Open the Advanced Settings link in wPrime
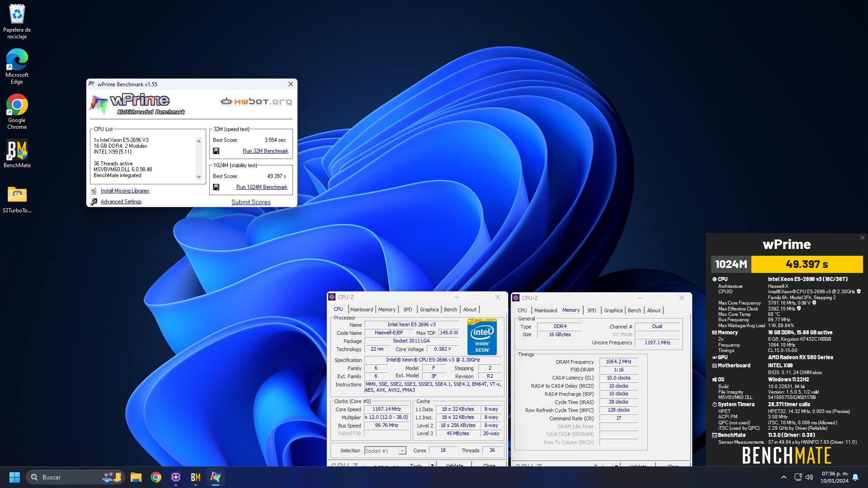 pos(121,202)
